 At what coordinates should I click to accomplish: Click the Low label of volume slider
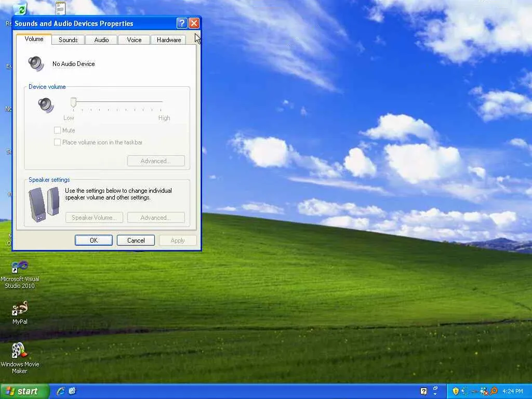[x=69, y=118]
